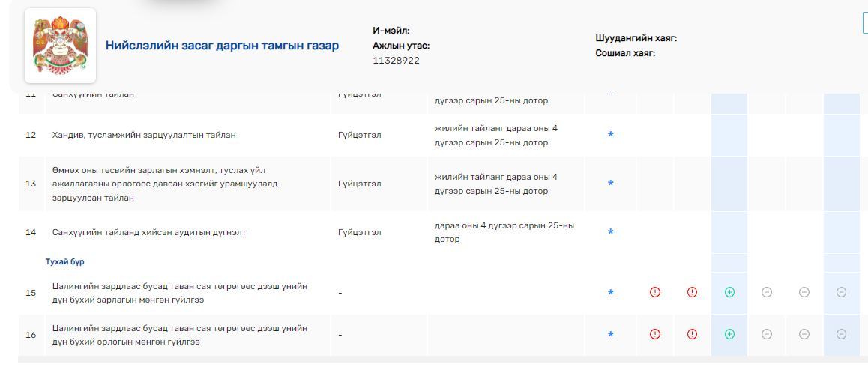This screenshot has width=868, height=370.
Task: Click the first red warning icon in row 15
Action: click(x=655, y=293)
